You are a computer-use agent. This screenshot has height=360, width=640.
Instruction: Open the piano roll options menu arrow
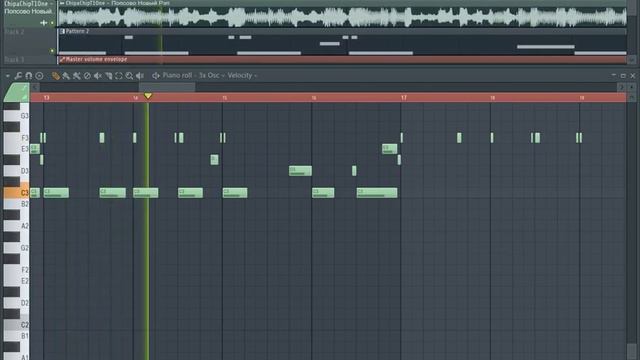point(7,76)
